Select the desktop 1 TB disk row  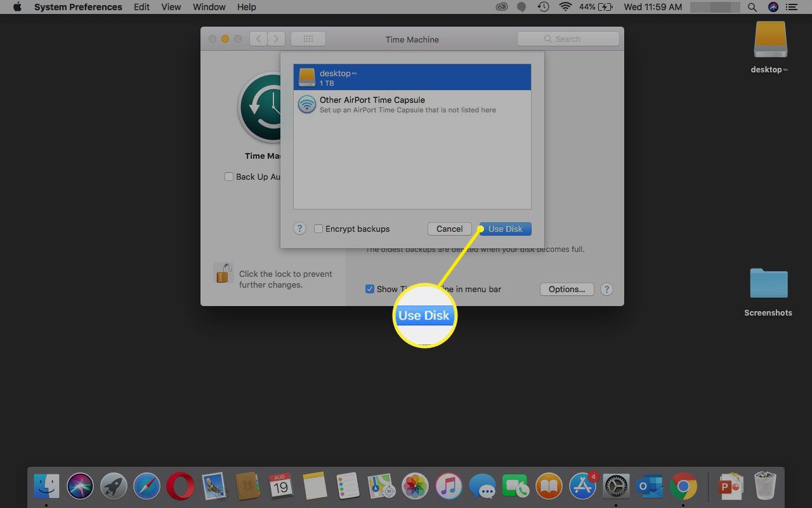(412, 77)
